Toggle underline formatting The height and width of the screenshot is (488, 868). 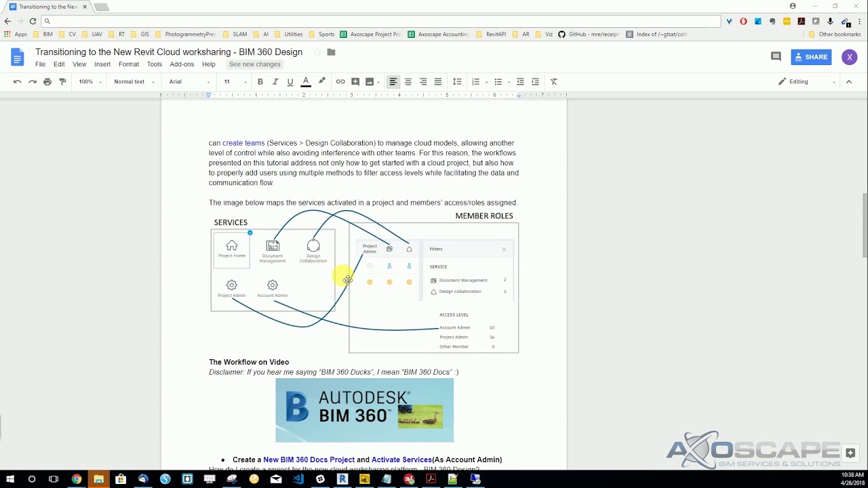290,81
